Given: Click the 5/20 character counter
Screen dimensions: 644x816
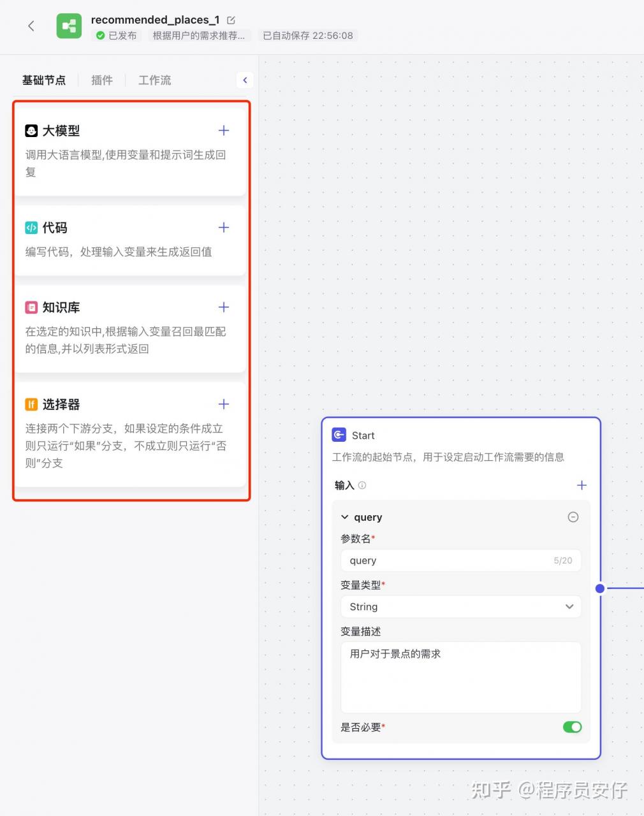Looking at the screenshot, I should [x=563, y=560].
